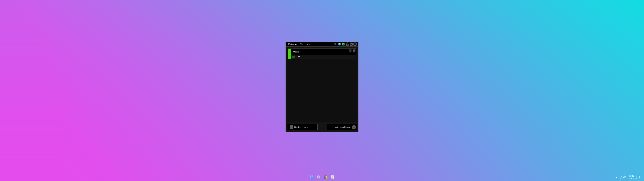Toggle the padlock lock icon
This screenshot has height=181, width=644.
click(347, 44)
